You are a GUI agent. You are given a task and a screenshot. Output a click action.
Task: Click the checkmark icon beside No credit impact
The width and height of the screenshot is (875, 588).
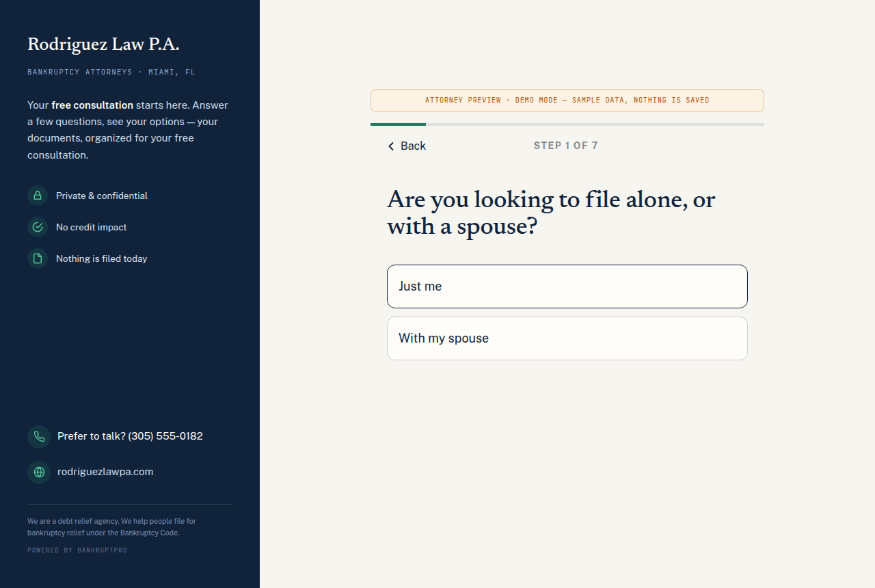click(x=38, y=227)
